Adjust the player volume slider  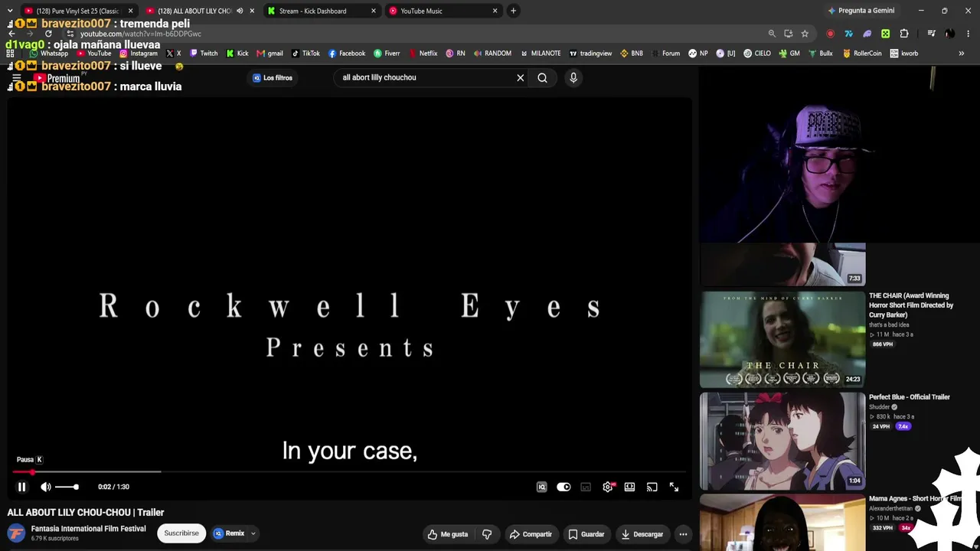67,487
